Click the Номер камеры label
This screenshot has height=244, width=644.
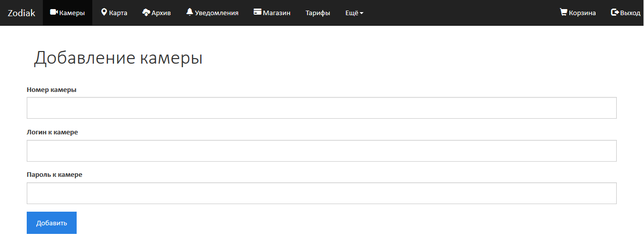51,89
